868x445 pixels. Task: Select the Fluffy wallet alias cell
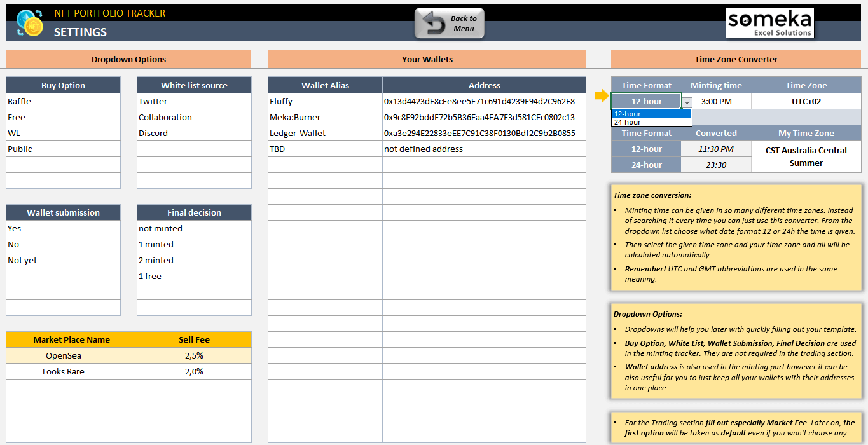tap(325, 101)
